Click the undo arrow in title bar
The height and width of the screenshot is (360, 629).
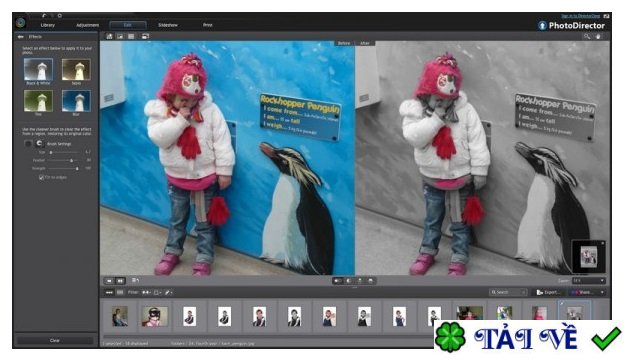[44, 16]
